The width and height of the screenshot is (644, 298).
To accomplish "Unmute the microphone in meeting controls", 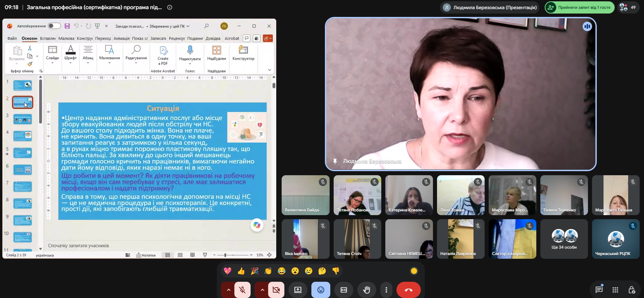I will click(x=242, y=290).
